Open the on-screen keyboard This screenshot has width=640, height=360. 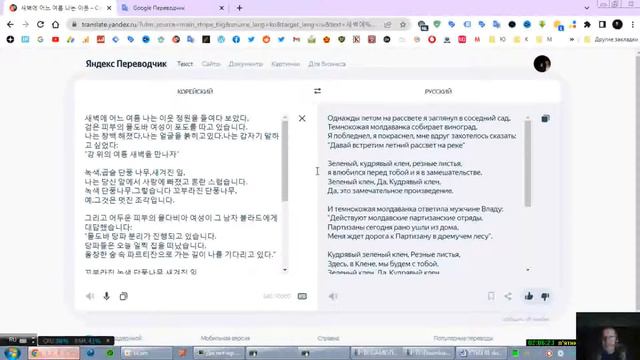pyautogui.click(x=302, y=296)
